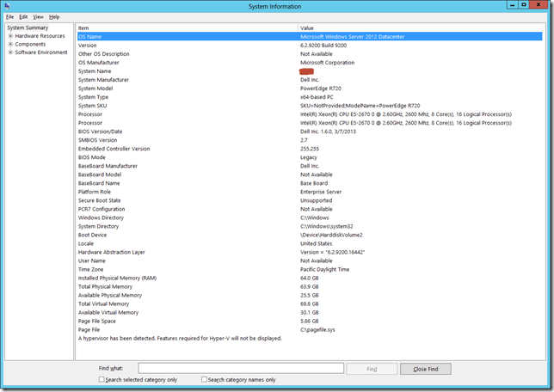
Task: Enable Search category names only checkbox
Action: pos(204,379)
